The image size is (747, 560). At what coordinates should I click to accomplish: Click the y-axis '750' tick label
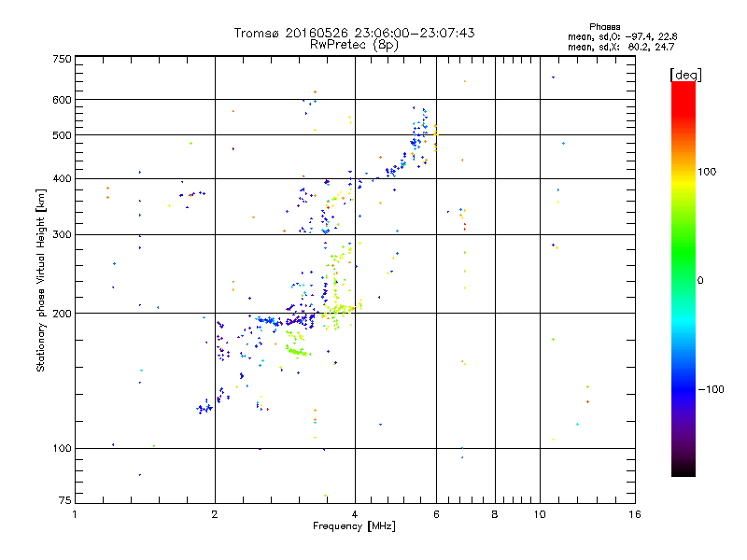pyautogui.click(x=62, y=59)
